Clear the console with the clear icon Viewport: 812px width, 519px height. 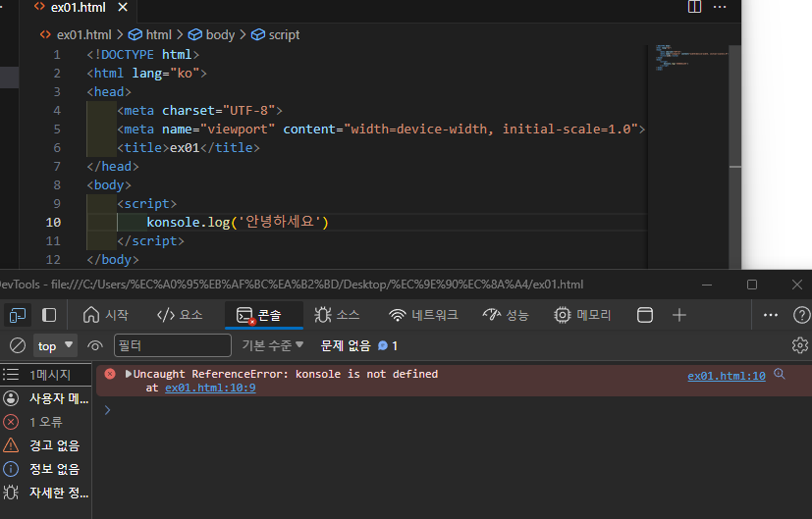point(18,345)
